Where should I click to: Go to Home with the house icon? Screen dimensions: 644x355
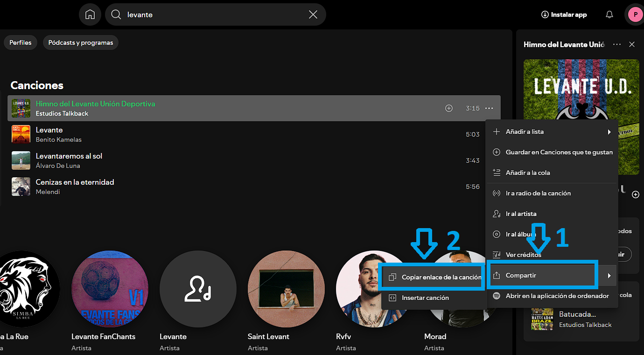pyautogui.click(x=90, y=14)
